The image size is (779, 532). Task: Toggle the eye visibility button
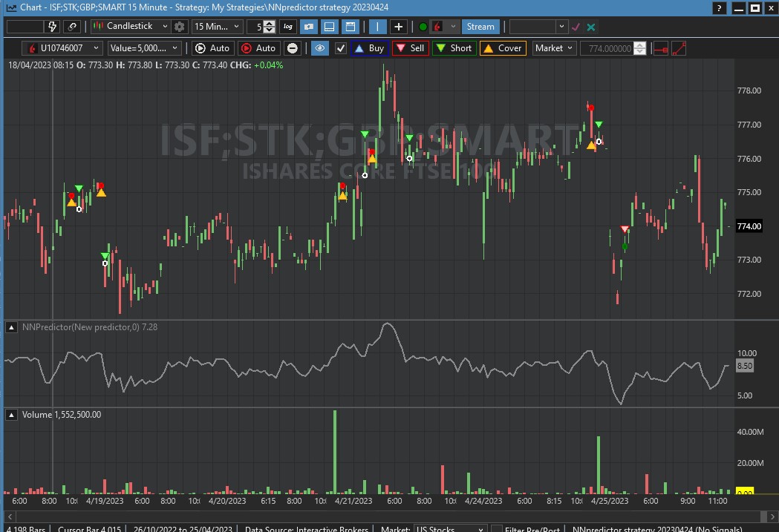[320, 48]
